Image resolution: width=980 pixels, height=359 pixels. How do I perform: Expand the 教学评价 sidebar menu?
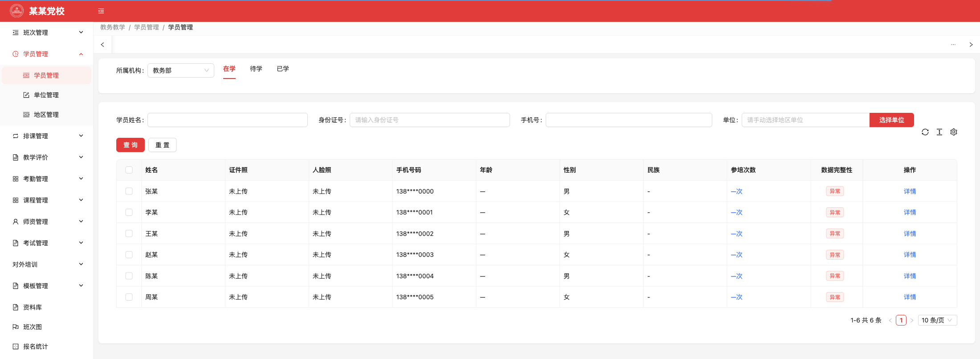tap(47, 157)
